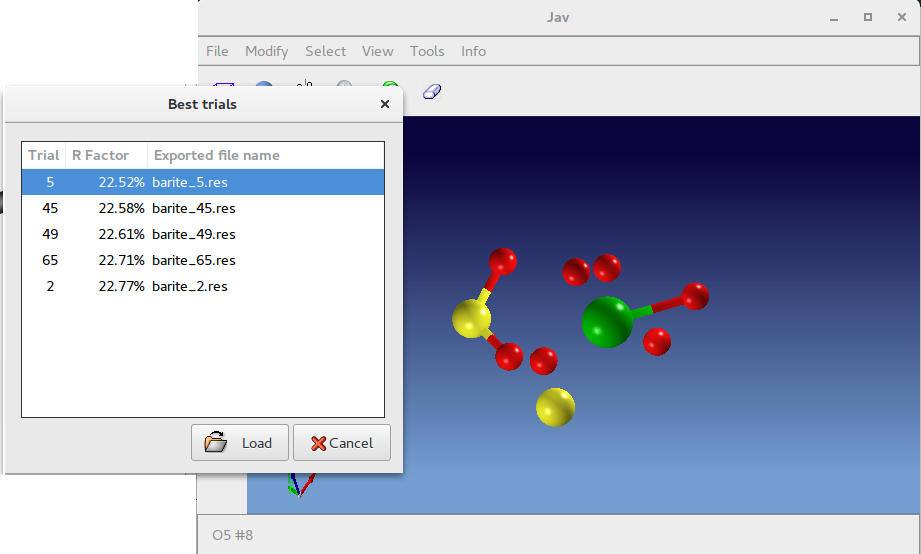Maximize the Jav window
The width and height of the screenshot is (921, 554).
coord(868,17)
